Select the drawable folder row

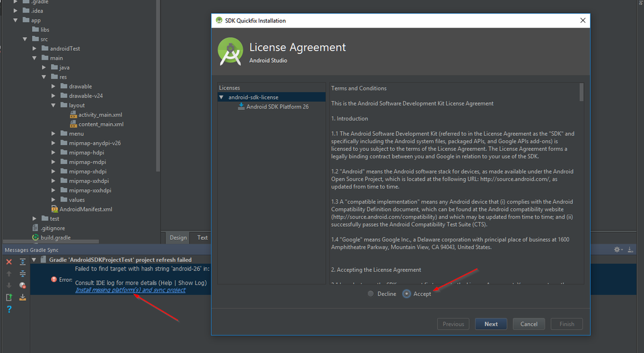80,86
